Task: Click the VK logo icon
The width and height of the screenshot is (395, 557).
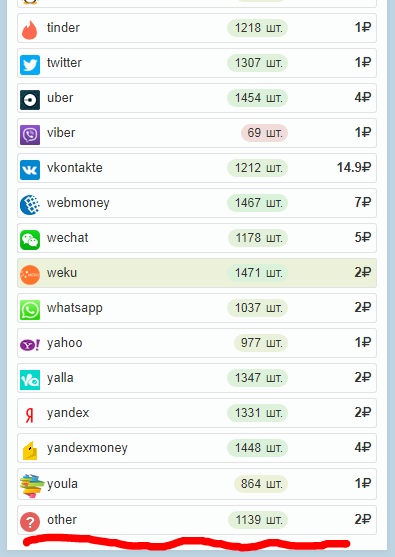Action: click(x=30, y=170)
